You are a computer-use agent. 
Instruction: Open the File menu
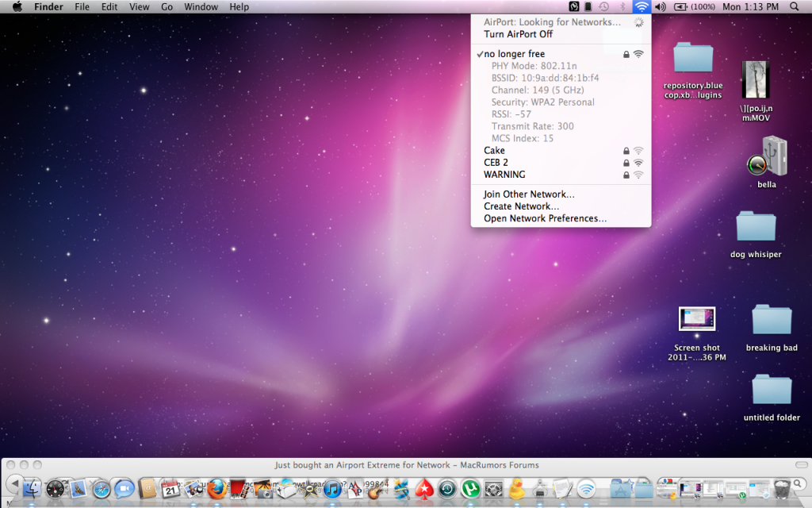[x=82, y=6]
